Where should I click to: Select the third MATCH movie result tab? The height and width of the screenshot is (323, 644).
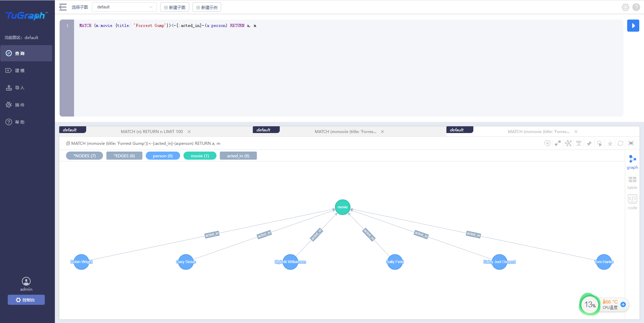coord(539,132)
